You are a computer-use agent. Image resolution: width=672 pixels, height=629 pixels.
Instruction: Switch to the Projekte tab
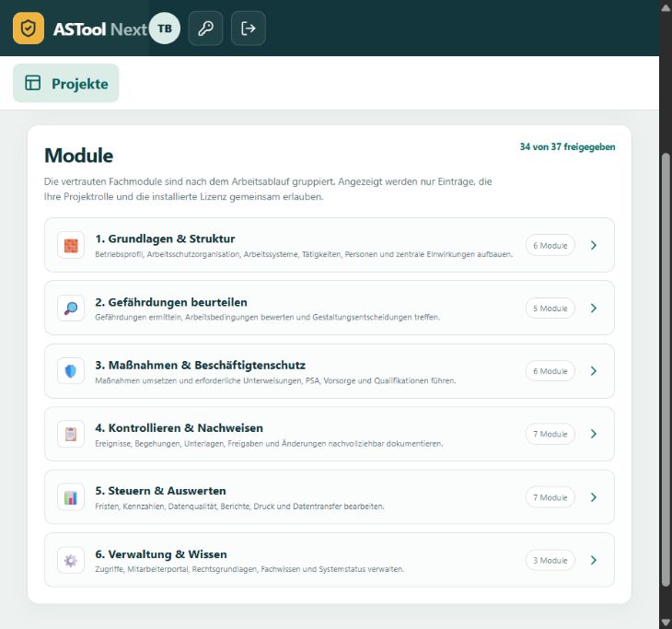(x=66, y=83)
